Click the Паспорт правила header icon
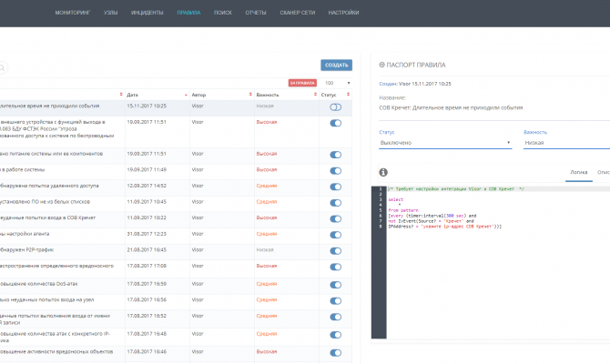This screenshot has height=364, width=610. click(x=380, y=66)
